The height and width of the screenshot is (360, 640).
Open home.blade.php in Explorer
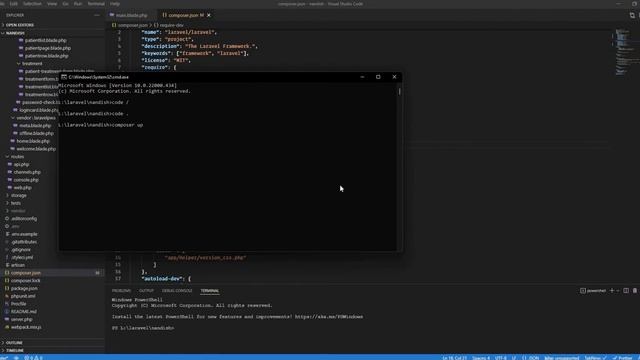click(33, 141)
